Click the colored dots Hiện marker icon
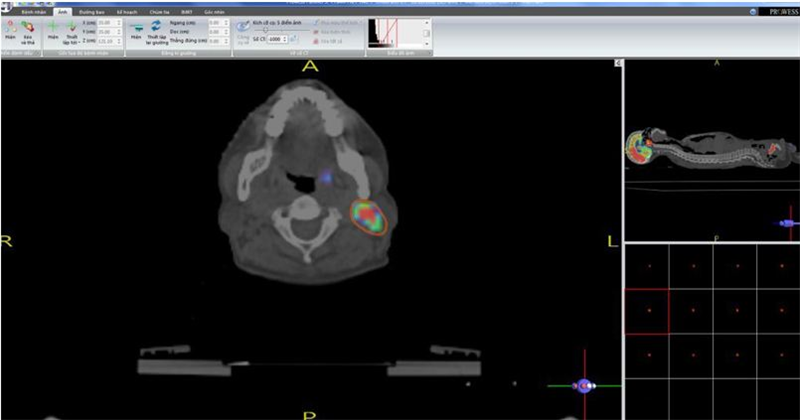800x420 pixels. (x=9, y=28)
